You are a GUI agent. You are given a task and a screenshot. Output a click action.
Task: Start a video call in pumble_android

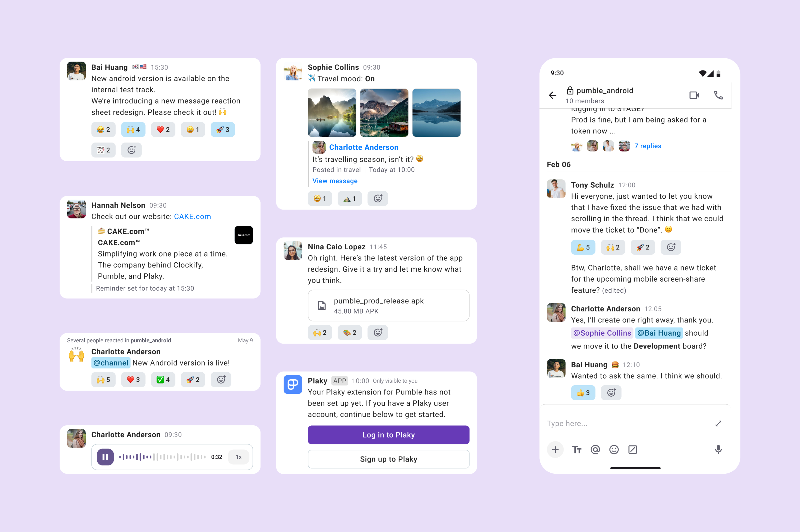pyautogui.click(x=694, y=95)
